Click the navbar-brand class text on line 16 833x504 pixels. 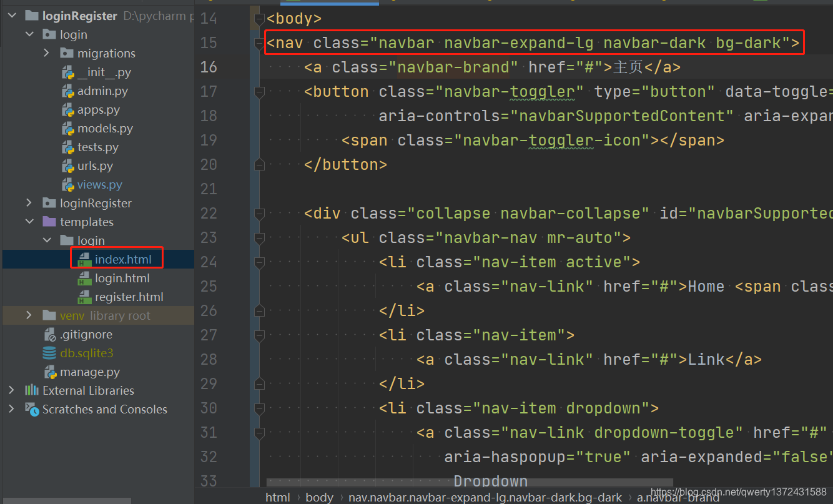click(x=453, y=67)
